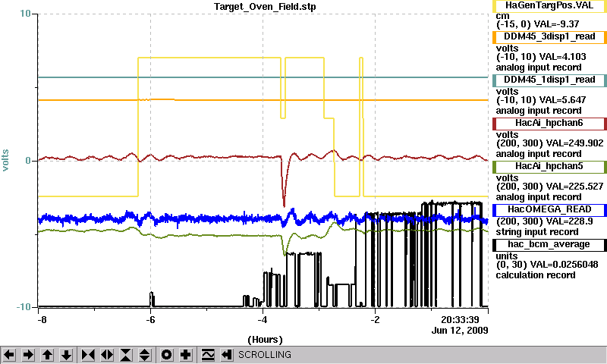The width and height of the screenshot is (607, 364).
Task: Click the wave graph icon
Action: coord(208,354)
